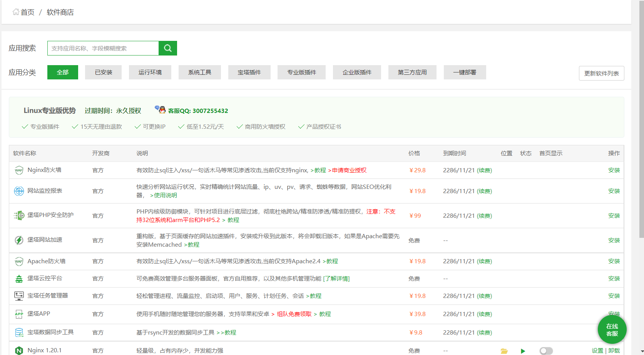The height and width of the screenshot is (355, 644).
Task: Click the 堡塔APP icon
Action: pyautogui.click(x=19, y=314)
